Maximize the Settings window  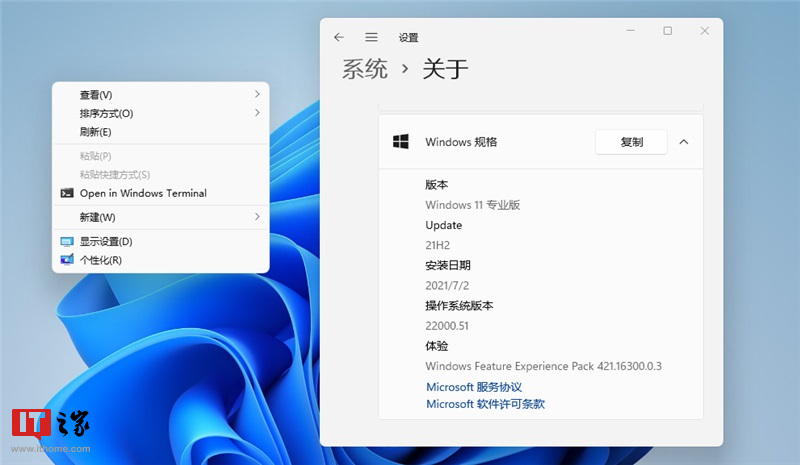[x=667, y=31]
